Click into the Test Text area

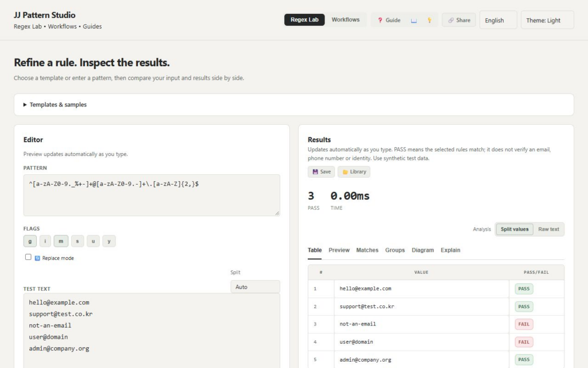click(152, 331)
